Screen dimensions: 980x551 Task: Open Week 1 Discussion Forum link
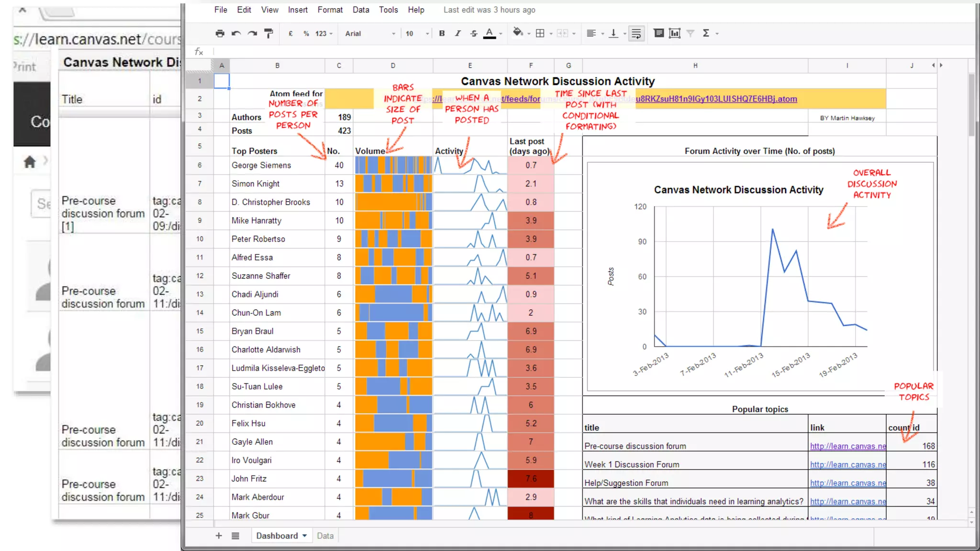(x=848, y=464)
